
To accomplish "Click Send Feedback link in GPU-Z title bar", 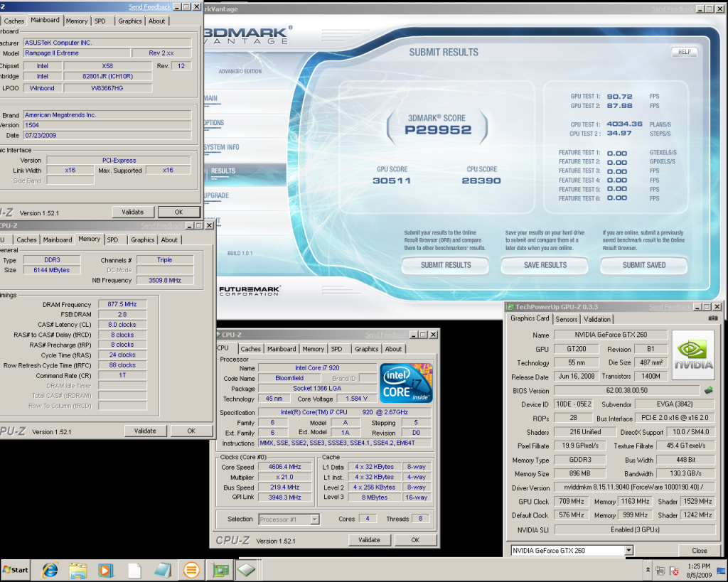I will (669, 307).
